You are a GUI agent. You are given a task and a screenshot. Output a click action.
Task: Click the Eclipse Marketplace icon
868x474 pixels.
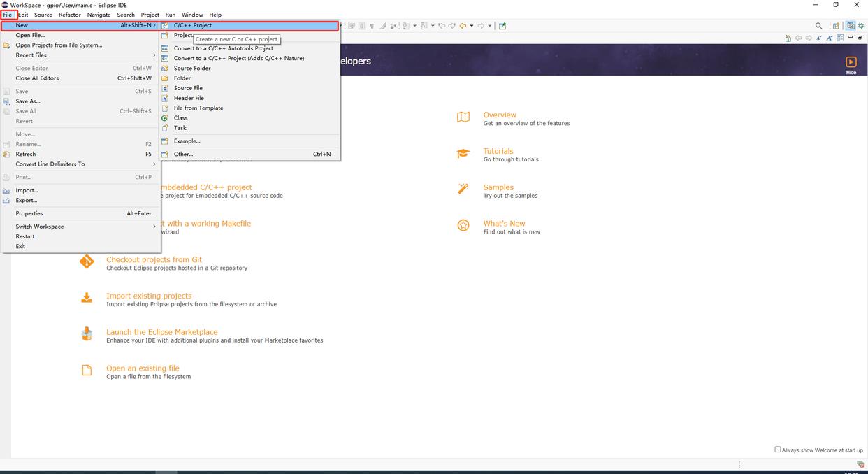[87, 334]
